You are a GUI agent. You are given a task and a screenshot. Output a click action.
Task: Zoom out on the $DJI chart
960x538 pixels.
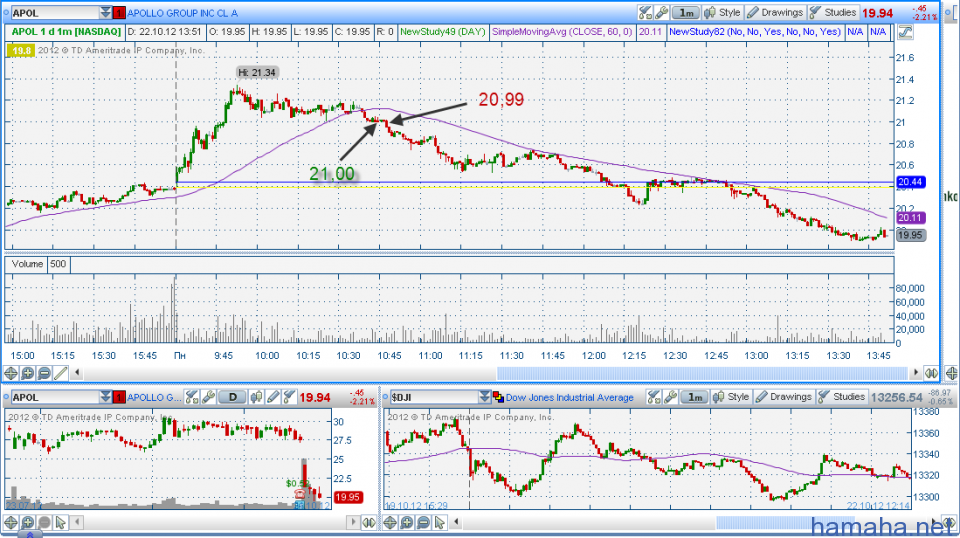(x=423, y=523)
